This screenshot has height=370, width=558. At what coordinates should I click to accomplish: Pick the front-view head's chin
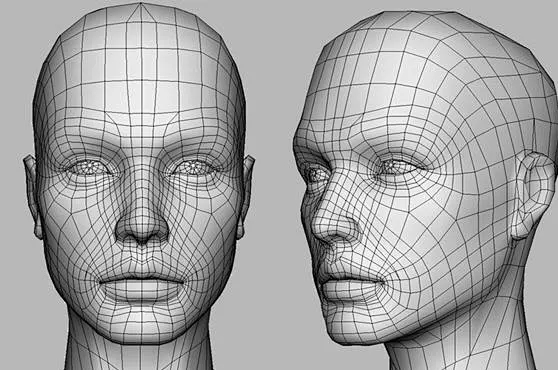tap(142, 327)
